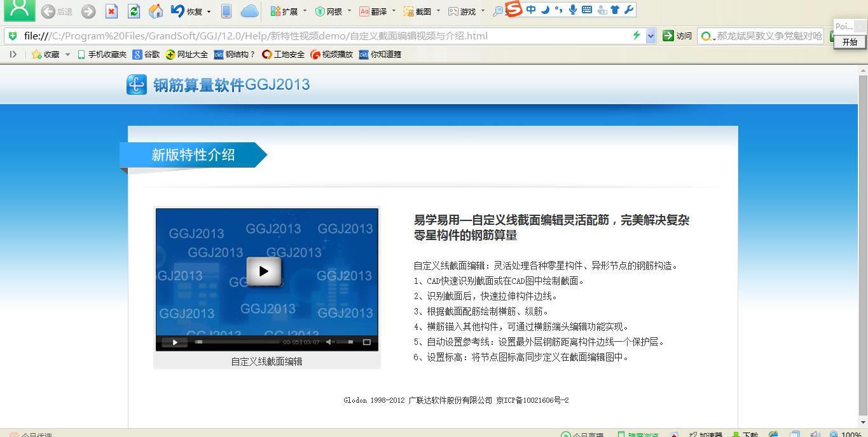Open the 手机收藏夹 bookmark

pyautogui.click(x=102, y=55)
